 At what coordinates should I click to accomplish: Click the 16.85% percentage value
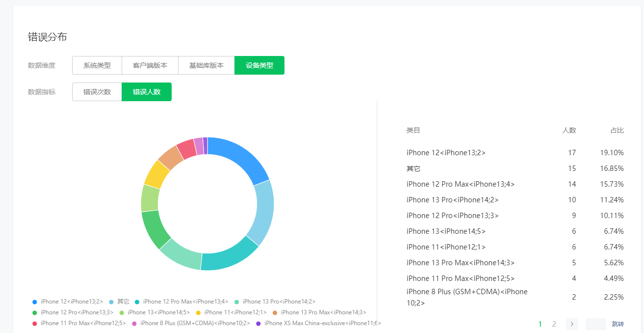612,168
